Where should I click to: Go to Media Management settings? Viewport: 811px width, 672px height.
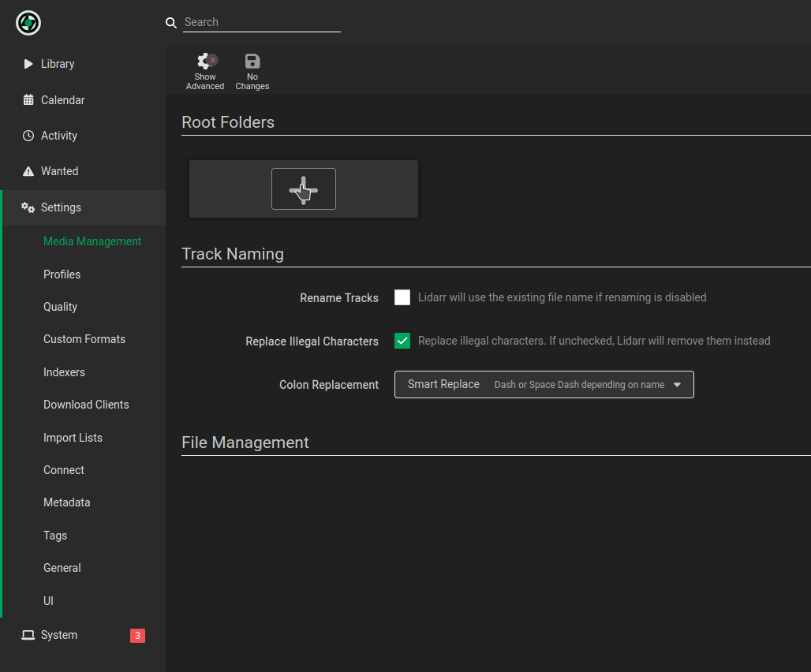[92, 241]
